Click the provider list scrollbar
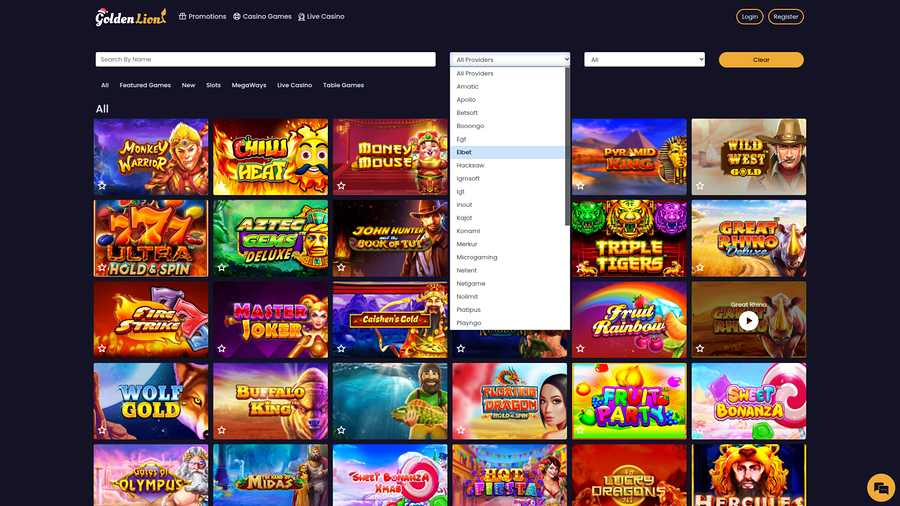Image resolution: width=900 pixels, height=506 pixels. click(568, 147)
